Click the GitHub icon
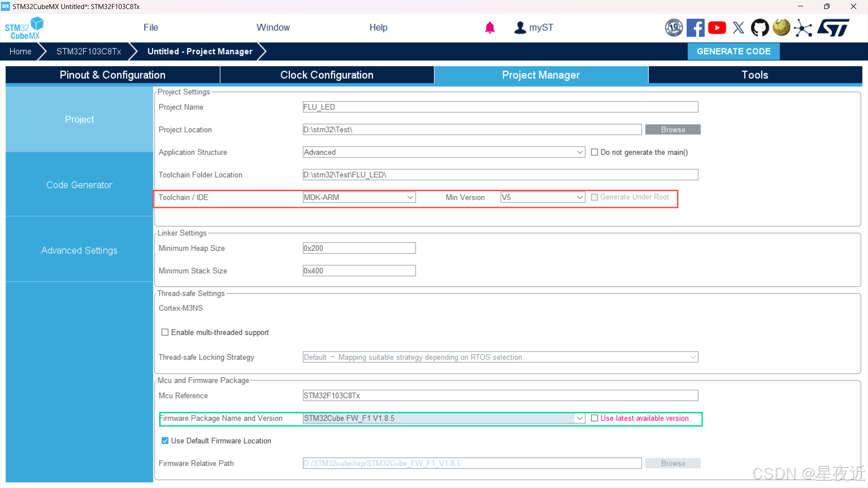Viewport: 868px width, 488px height. (x=759, y=28)
